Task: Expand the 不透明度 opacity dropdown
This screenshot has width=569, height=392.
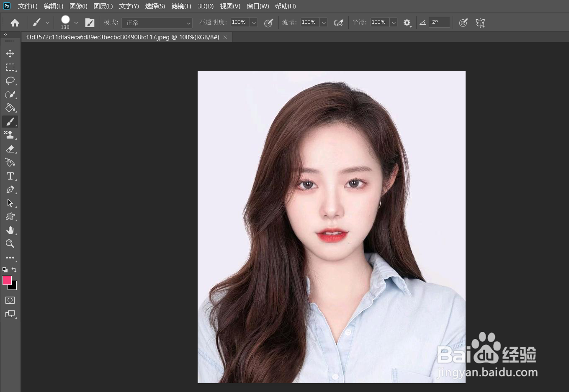Action: point(253,22)
